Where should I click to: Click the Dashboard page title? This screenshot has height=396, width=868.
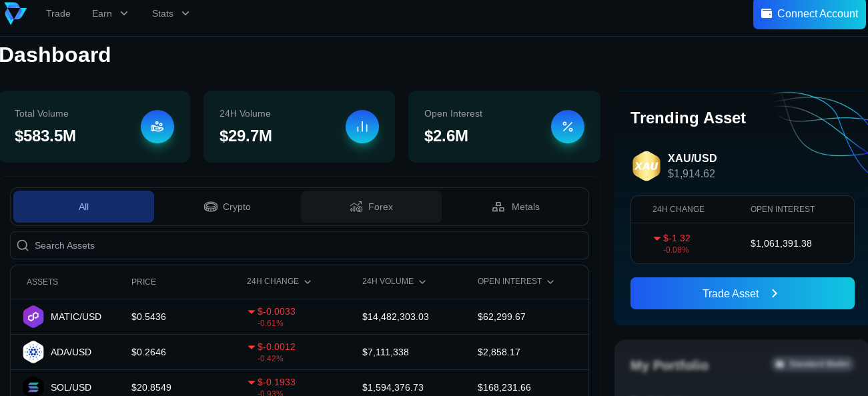click(x=55, y=55)
